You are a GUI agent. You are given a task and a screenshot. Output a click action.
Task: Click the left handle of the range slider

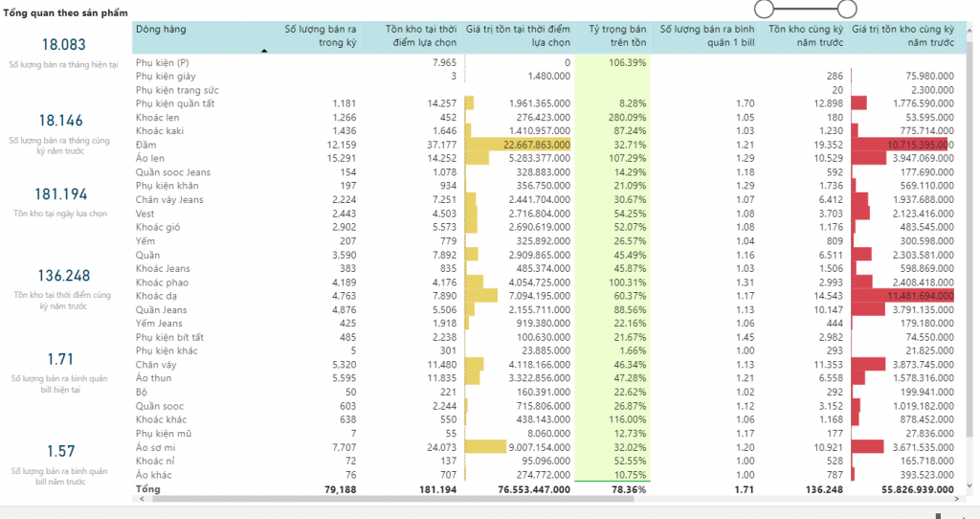764,8
